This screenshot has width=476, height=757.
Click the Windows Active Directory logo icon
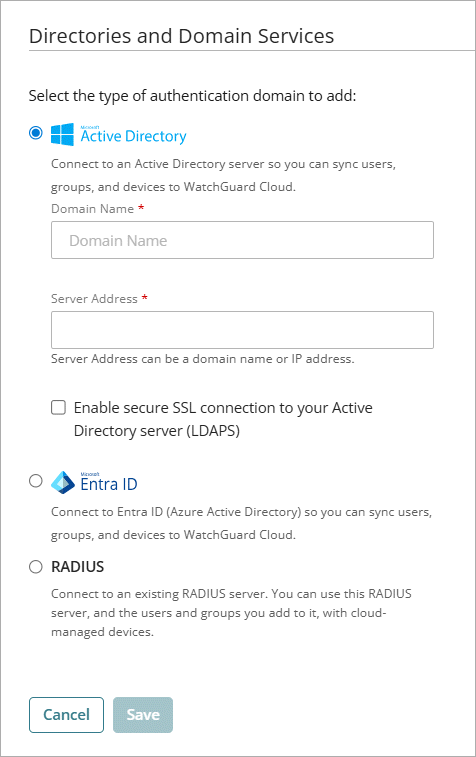click(62, 134)
